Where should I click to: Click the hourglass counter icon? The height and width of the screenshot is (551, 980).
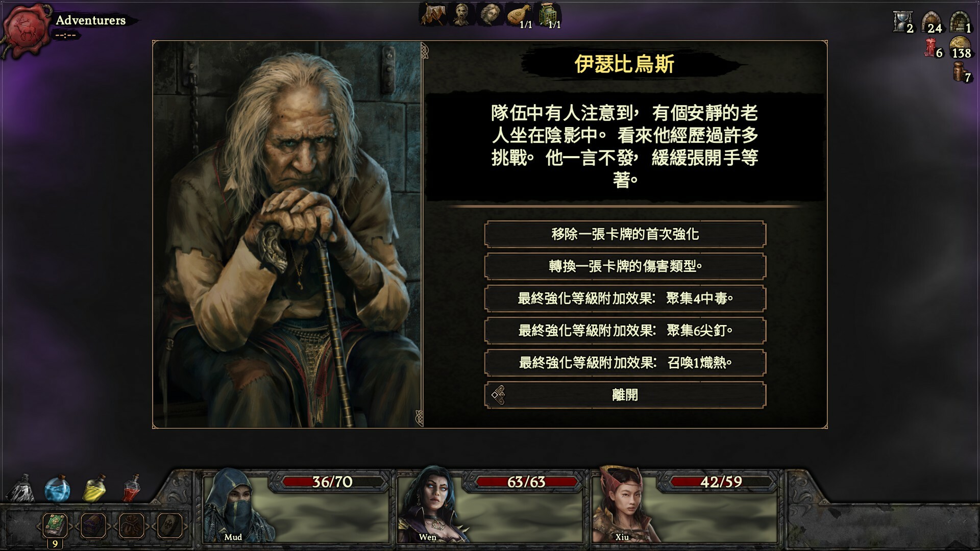click(x=902, y=22)
